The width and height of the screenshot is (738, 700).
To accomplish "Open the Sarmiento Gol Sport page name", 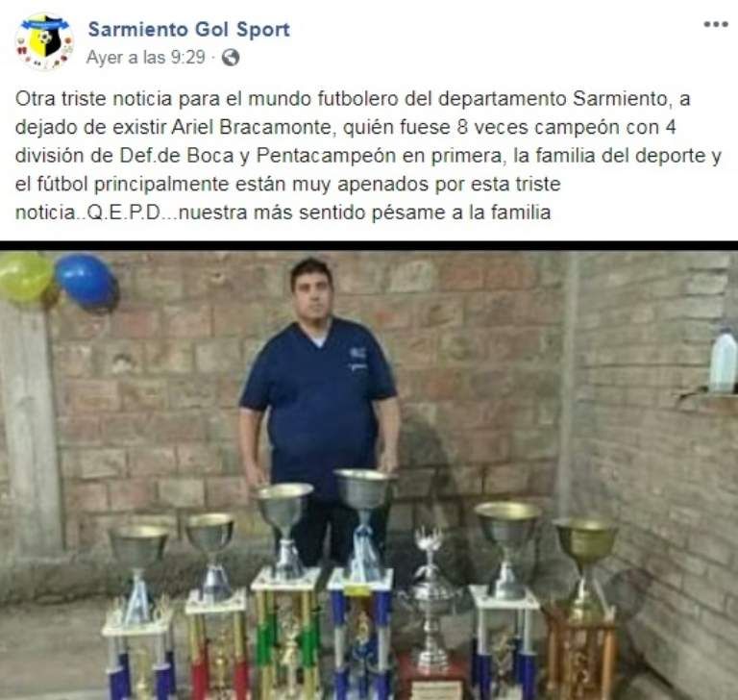I will (188, 29).
